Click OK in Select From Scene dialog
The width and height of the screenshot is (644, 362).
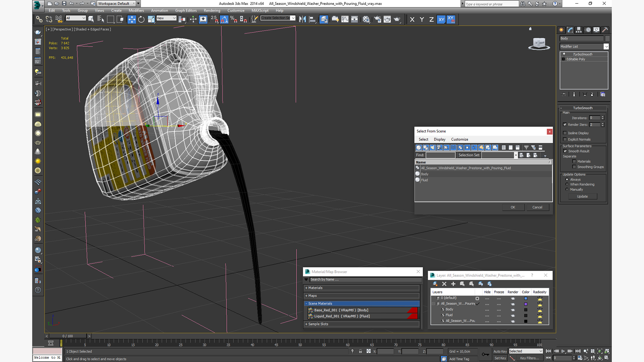click(x=513, y=207)
